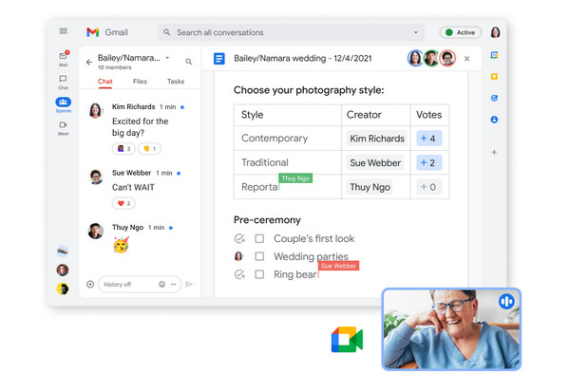The width and height of the screenshot is (570, 392).
Task: Click the search magnifier icon in search bar
Action: pyautogui.click(x=166, y=32)
